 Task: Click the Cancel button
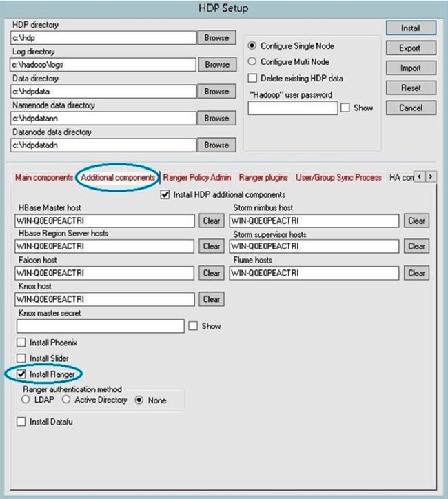pos(411,108)
